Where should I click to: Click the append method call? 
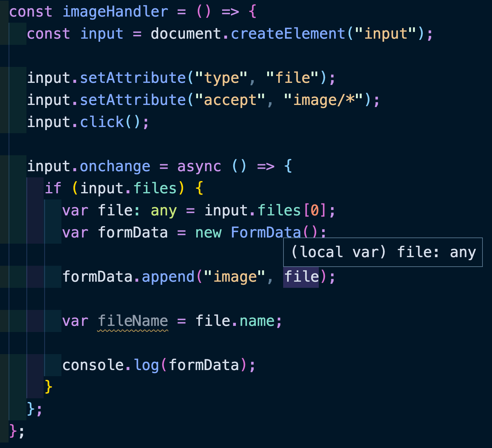[168, 277]
